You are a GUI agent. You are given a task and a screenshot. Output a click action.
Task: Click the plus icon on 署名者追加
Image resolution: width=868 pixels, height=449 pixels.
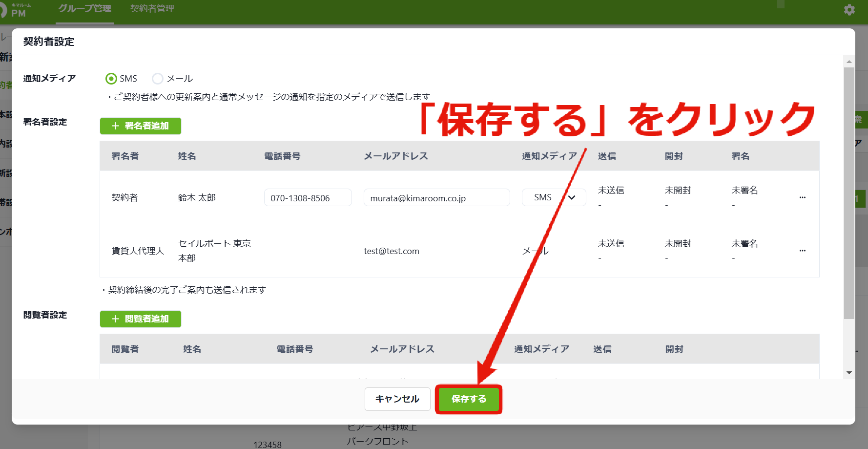click(115, 126)
